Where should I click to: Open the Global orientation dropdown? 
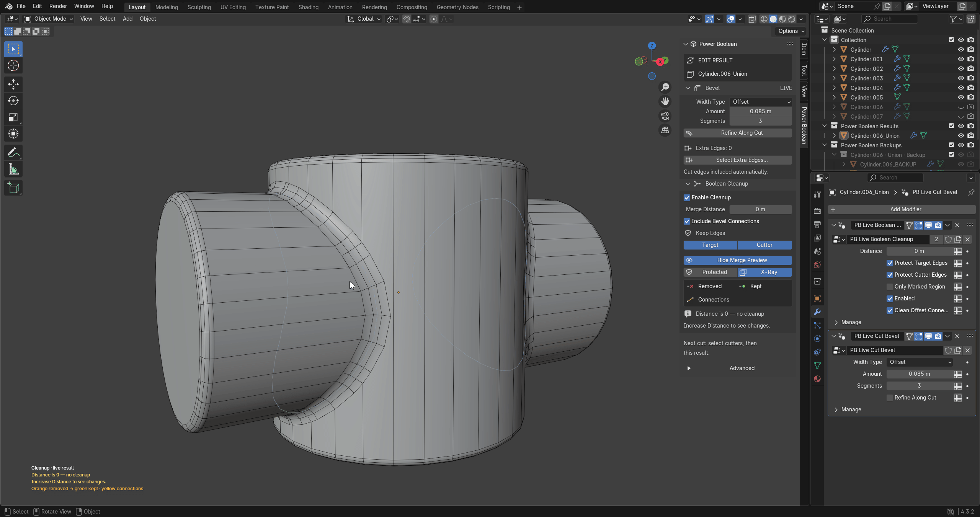364,19
